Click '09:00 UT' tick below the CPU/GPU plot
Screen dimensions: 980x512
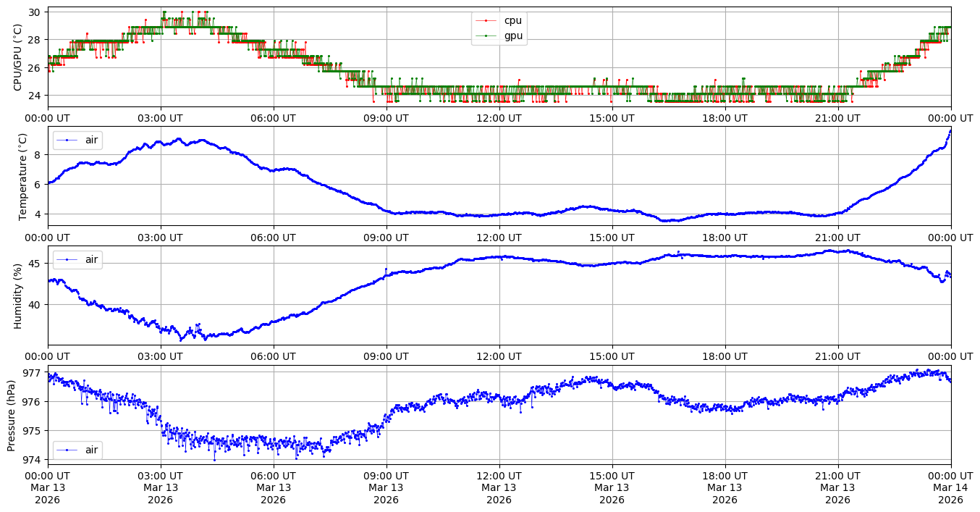coord(386,118)
